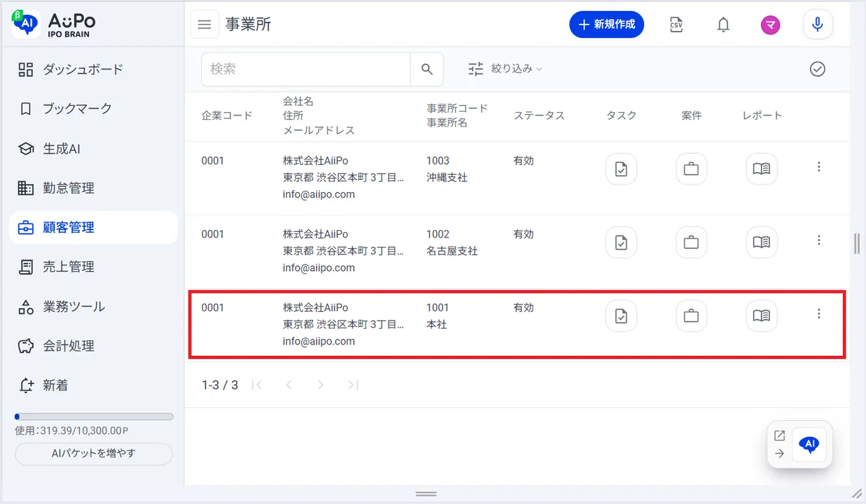Open 案件 briefcase for 本社 row
The image size is (866, 504).
pyautogui.click(x=691, y=316)
